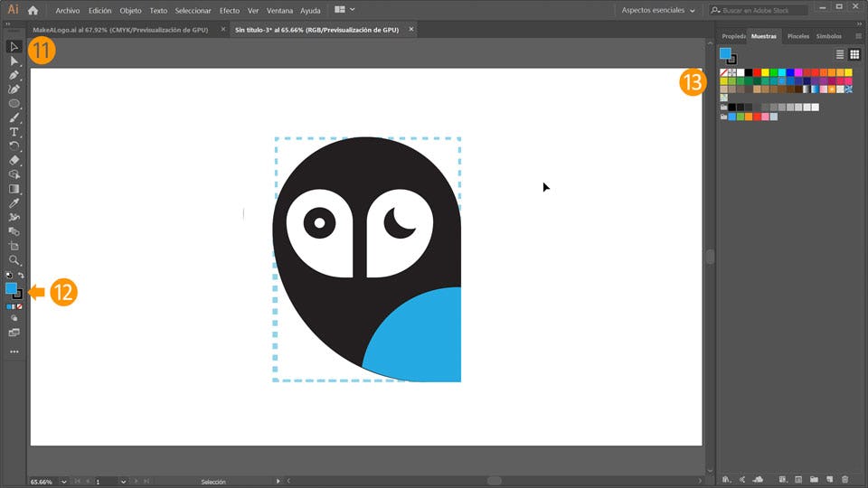Switch swatches panel to list view
868x488 pixels.
coord(839,55)
